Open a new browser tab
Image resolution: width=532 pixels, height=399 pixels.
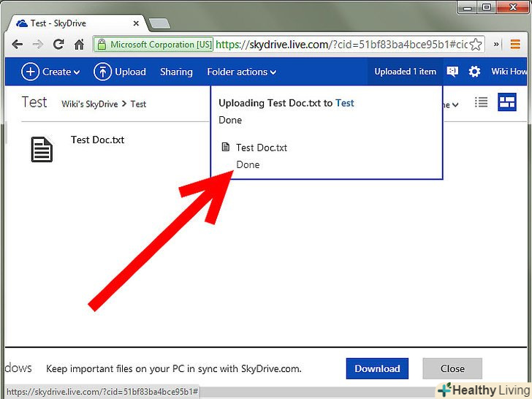pos(159,23)
